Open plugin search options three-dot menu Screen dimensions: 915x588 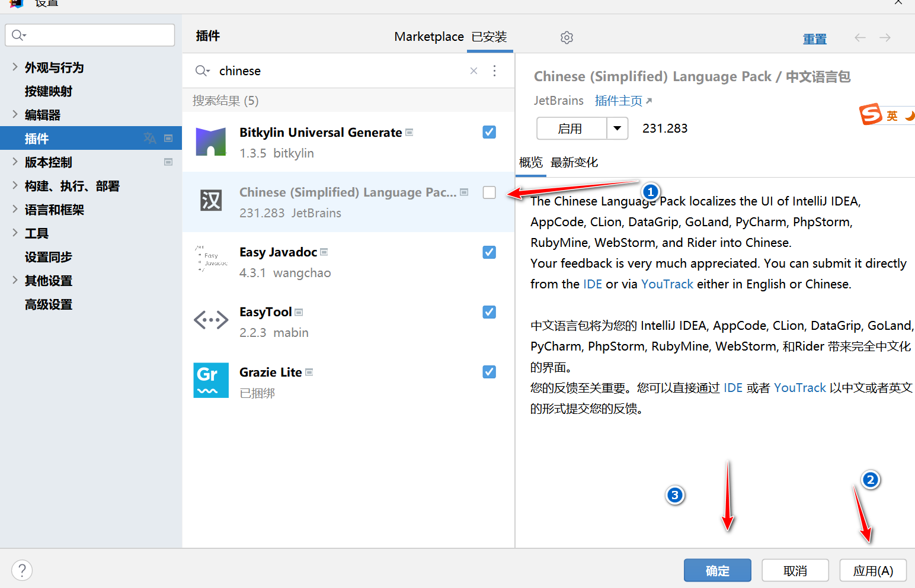(494, 71)
